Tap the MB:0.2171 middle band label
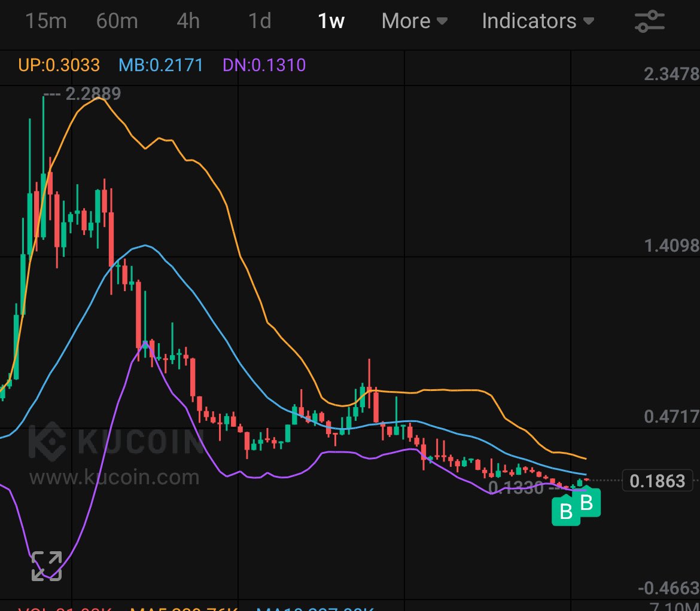 click(x=161, y=66)
